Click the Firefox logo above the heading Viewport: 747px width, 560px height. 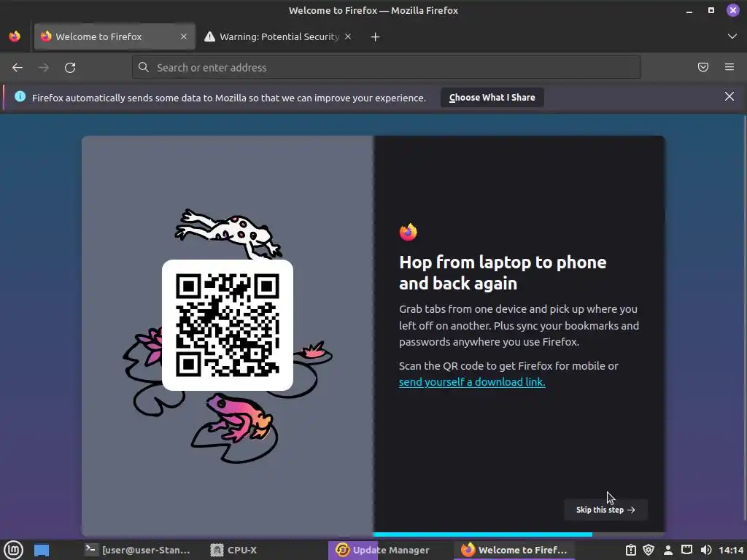(409, 232)
